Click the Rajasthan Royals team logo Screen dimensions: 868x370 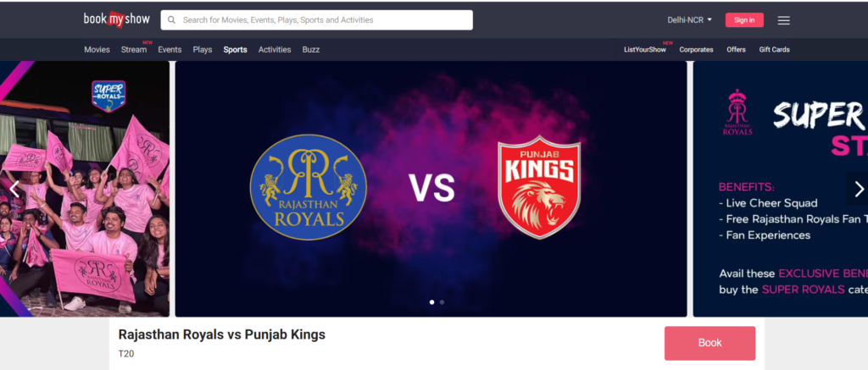pyautogui.click(x=308, y=187)
